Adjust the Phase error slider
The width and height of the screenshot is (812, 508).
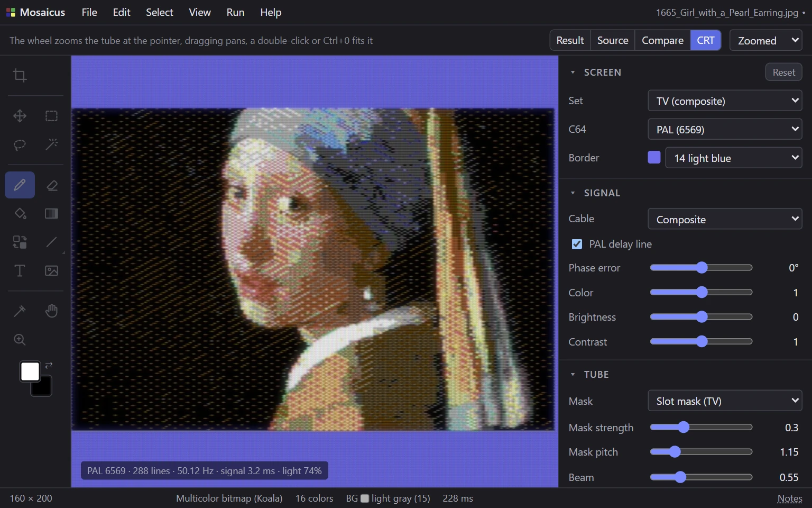point(701,268)
